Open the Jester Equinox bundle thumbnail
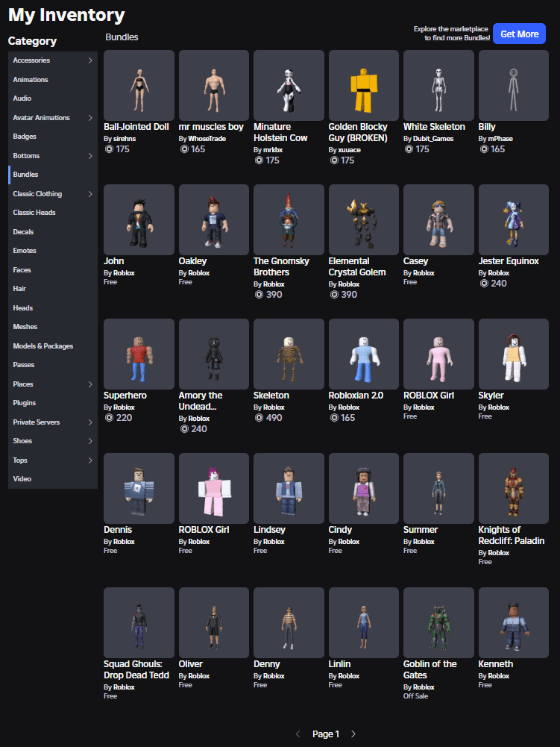560x747 pixels. [513, 219]
